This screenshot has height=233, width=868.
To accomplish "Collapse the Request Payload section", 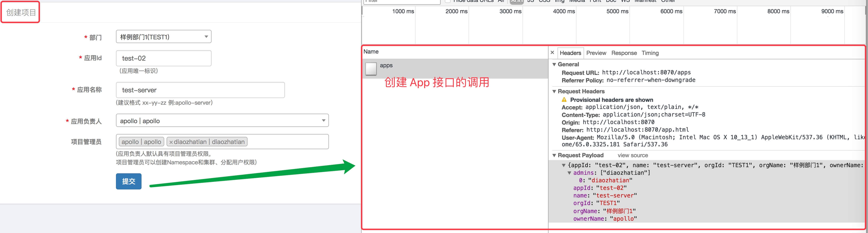I will [x=554, y=155].
